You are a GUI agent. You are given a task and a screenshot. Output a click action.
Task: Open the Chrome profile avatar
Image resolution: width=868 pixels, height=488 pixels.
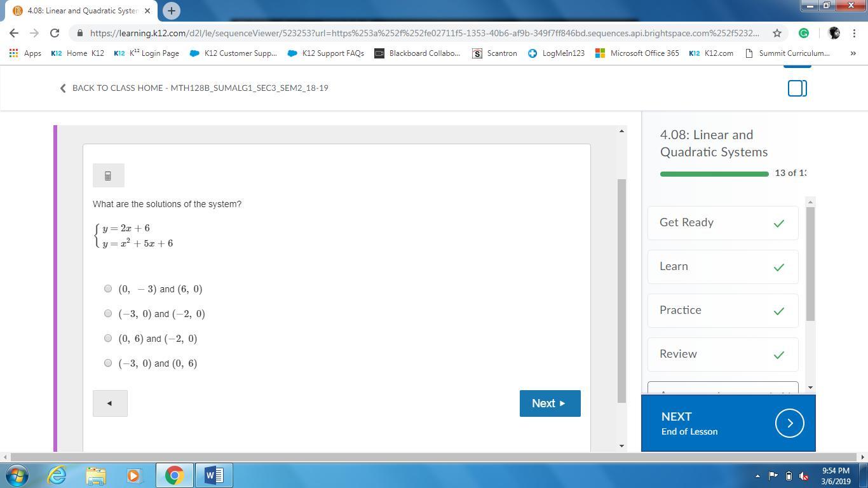coord(834,33)
